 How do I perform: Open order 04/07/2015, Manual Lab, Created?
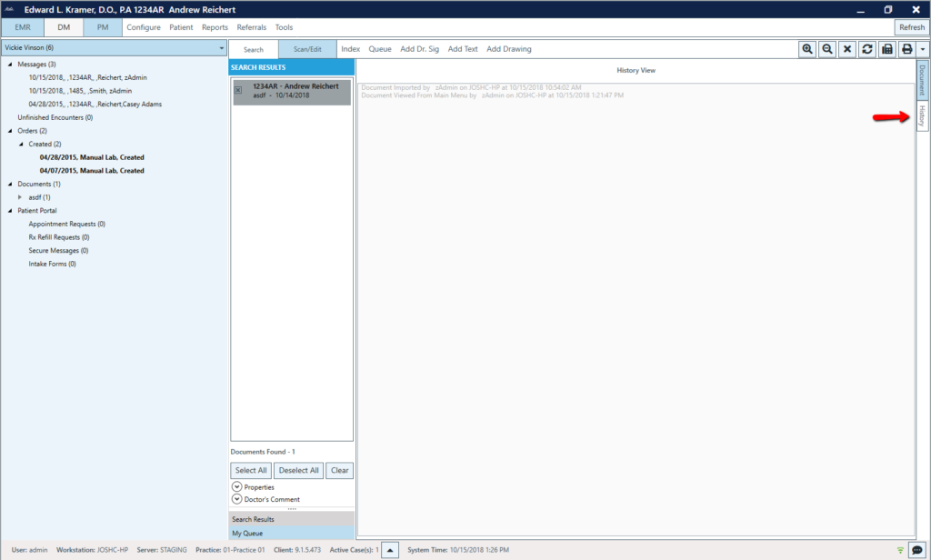pos(92,170)
